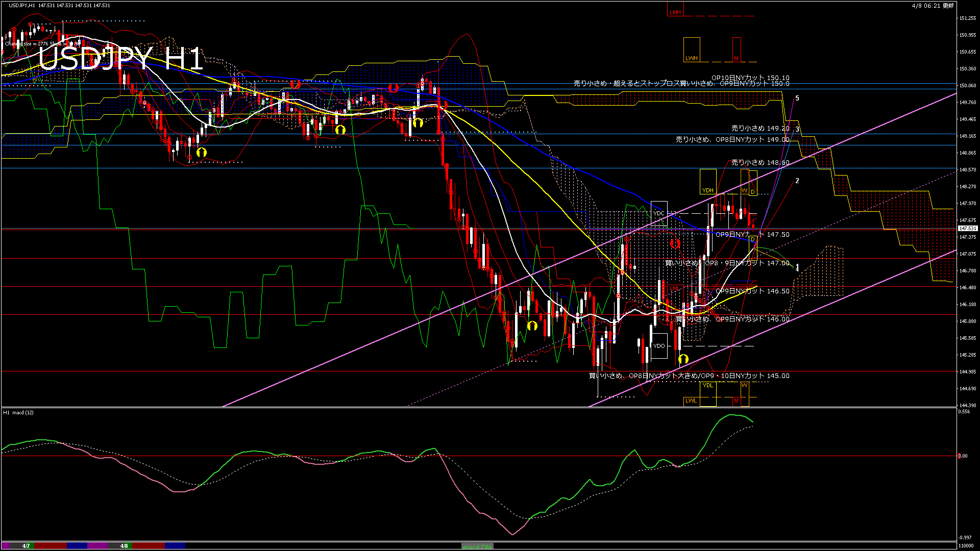
Task: Select the 4/7 date marker on timeline
Action: point(26,546)
